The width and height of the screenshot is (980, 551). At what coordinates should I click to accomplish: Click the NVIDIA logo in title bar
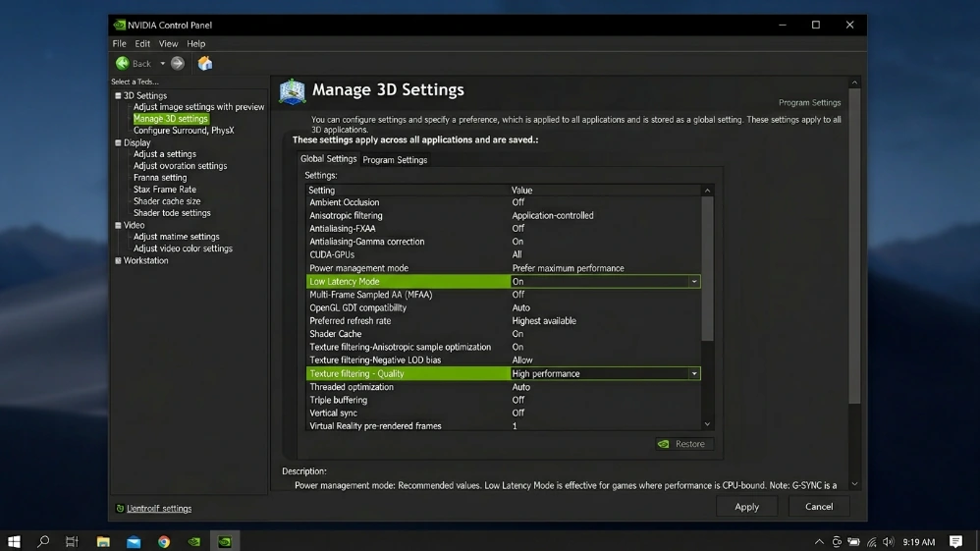pos(120,25)
